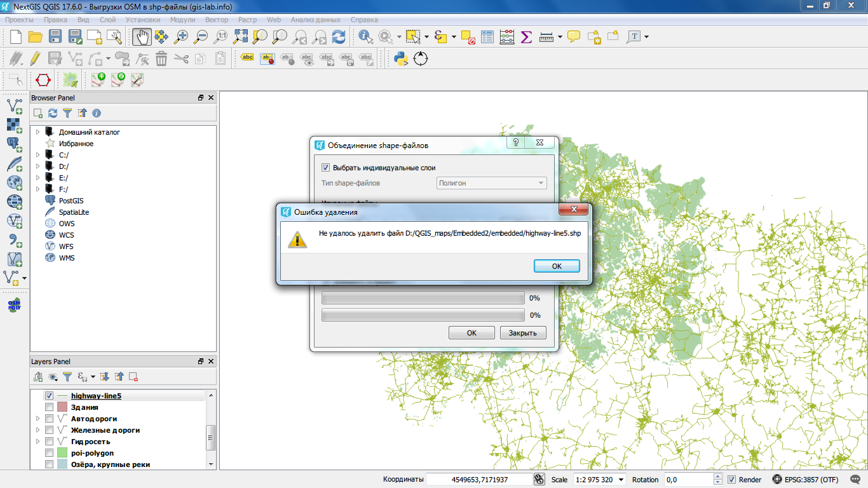Image resolution: width=868 pixels, height=488 pixels.
Task: Open the Вектор menu
Action: point(217,20)
